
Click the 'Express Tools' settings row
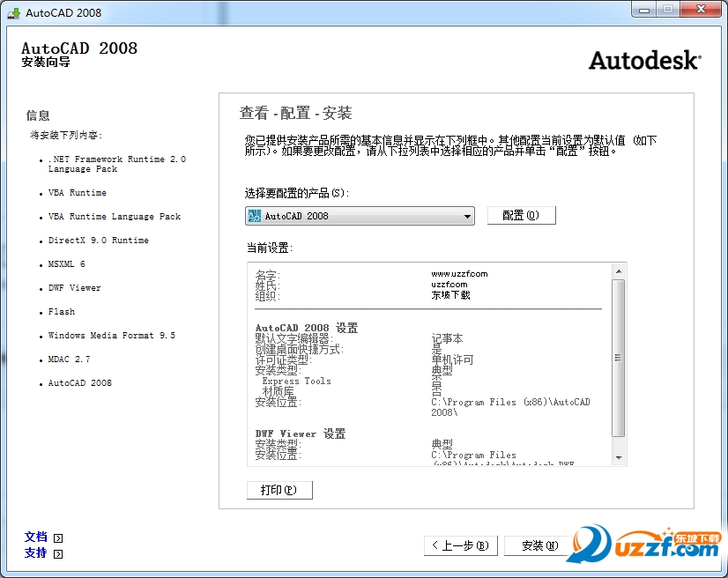click(x=297, y=382)
